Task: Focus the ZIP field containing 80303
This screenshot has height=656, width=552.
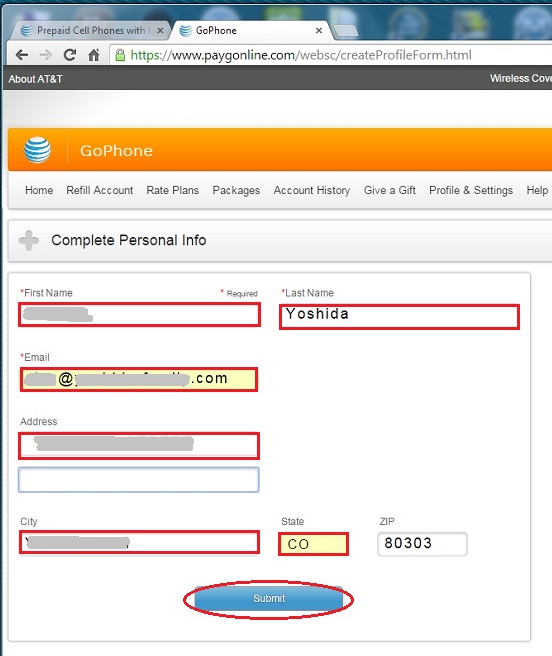Action: click(422, 543)
